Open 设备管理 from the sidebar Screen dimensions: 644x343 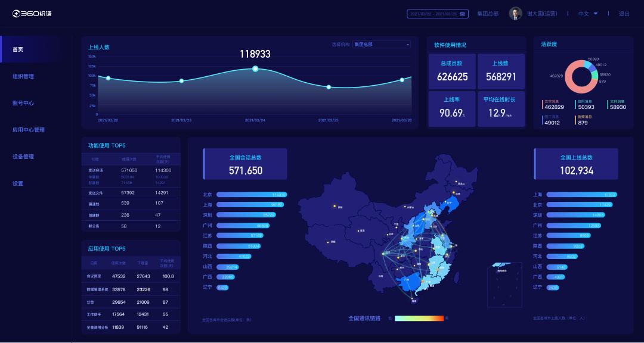point(22,157)
